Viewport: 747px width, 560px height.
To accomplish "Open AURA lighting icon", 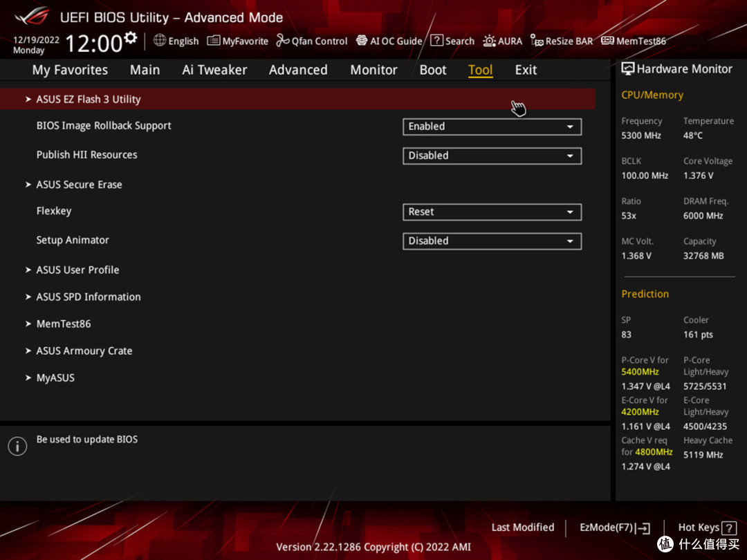I will (489, 41).
